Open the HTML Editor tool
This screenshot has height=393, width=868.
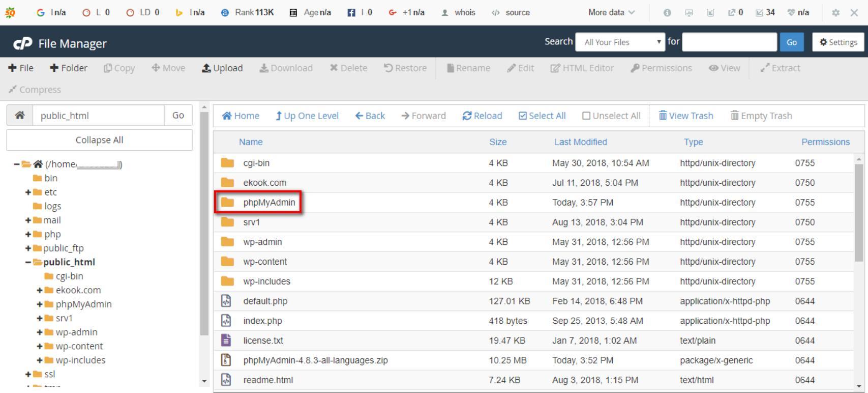[x=582, y=68]
